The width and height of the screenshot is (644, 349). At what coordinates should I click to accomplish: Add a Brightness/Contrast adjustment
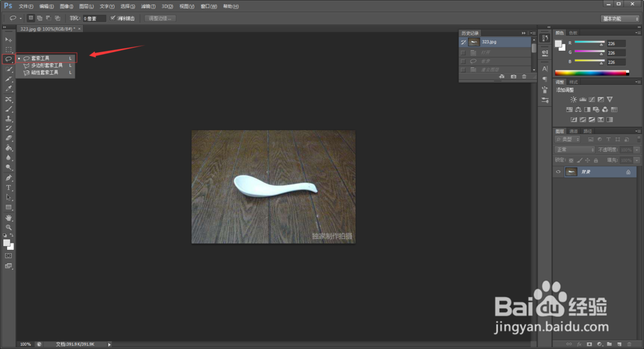click(573, 99)
